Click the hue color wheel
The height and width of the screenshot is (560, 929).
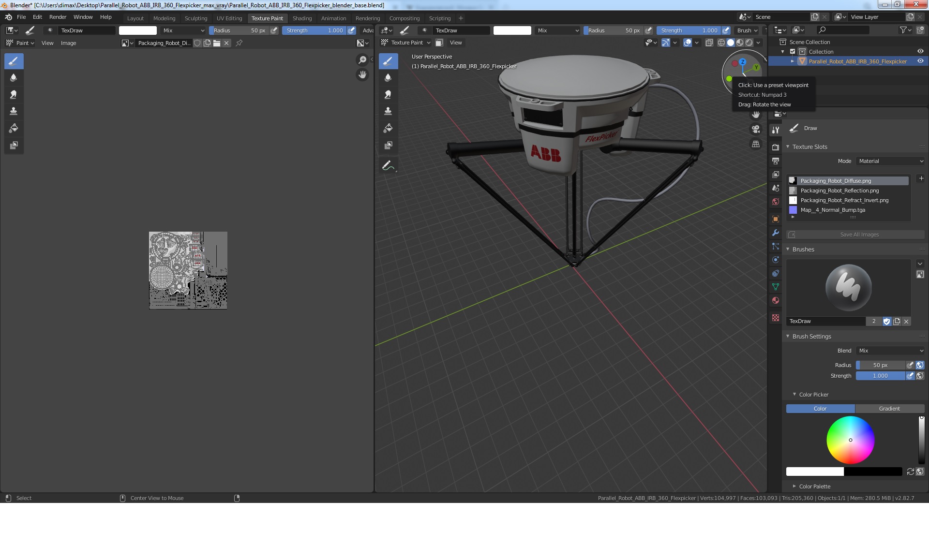850,440
